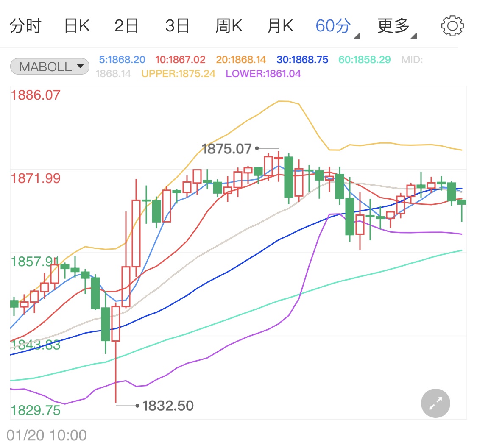Click the MA5 legend labeled 1868.20
This screenshot has height=448, width=477.
pos(122,60)
